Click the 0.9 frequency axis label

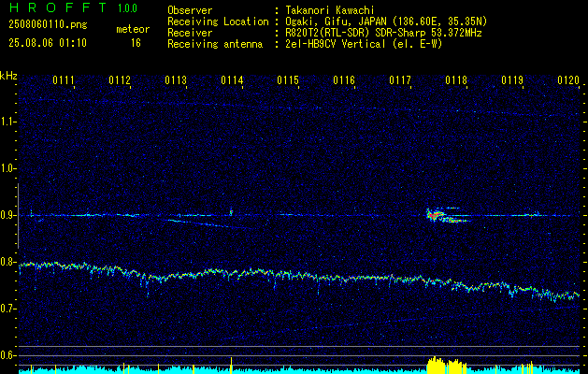pyautogui.click(x=8, y=215)
